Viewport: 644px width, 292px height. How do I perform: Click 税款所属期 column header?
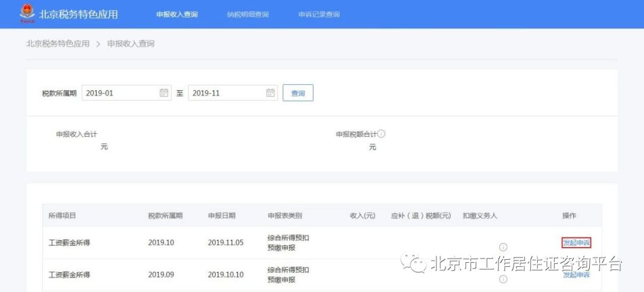coord(166,216)
